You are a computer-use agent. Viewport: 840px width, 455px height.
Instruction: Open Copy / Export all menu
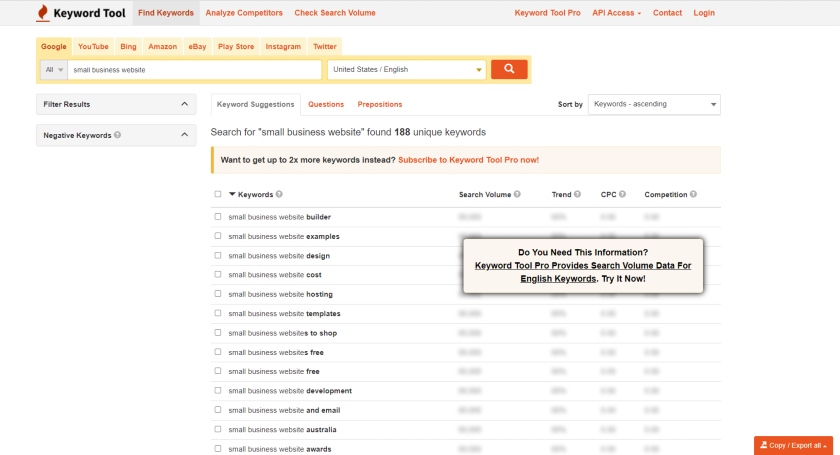(793, 445)
